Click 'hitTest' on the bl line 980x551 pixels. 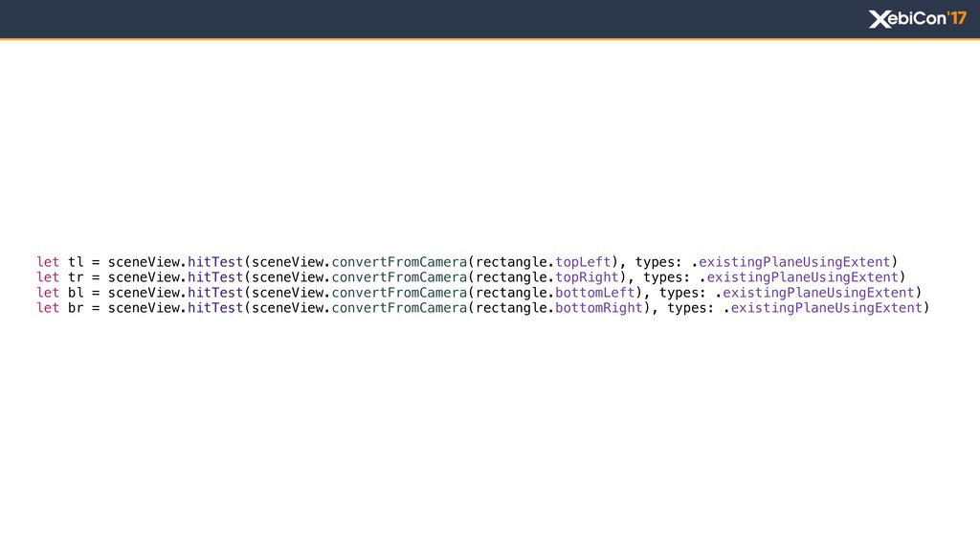(215, 293)
